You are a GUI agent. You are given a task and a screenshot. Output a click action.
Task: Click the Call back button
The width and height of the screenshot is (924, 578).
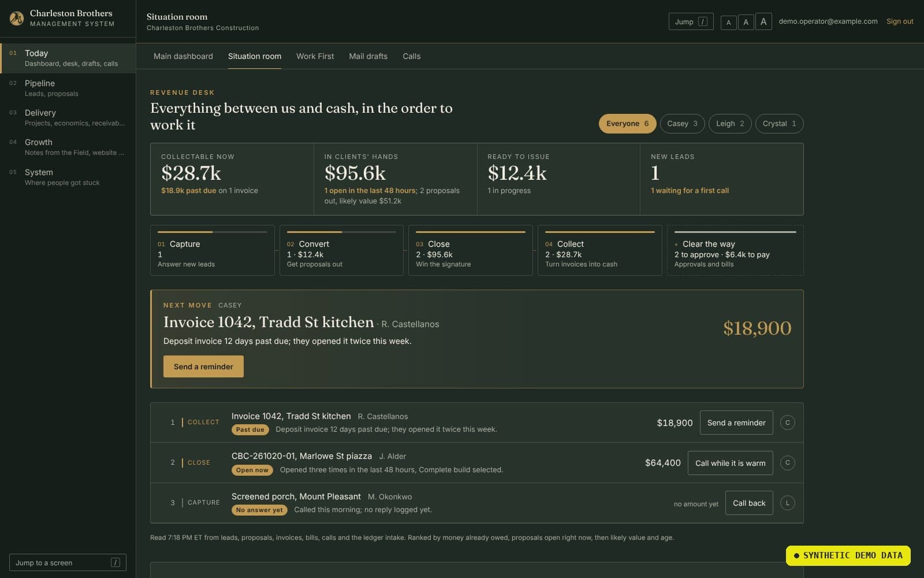[749, 503]
